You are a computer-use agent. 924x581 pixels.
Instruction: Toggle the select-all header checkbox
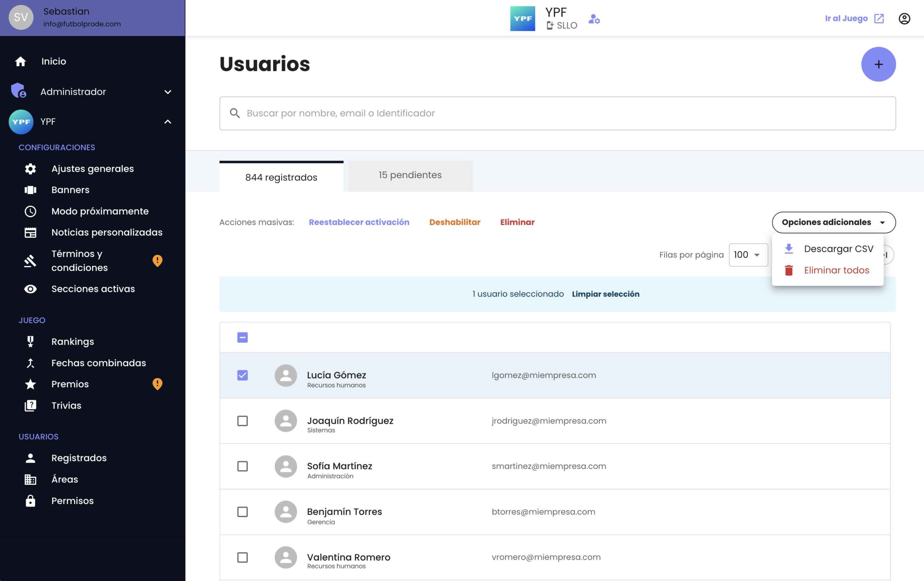tap(242, 337)
